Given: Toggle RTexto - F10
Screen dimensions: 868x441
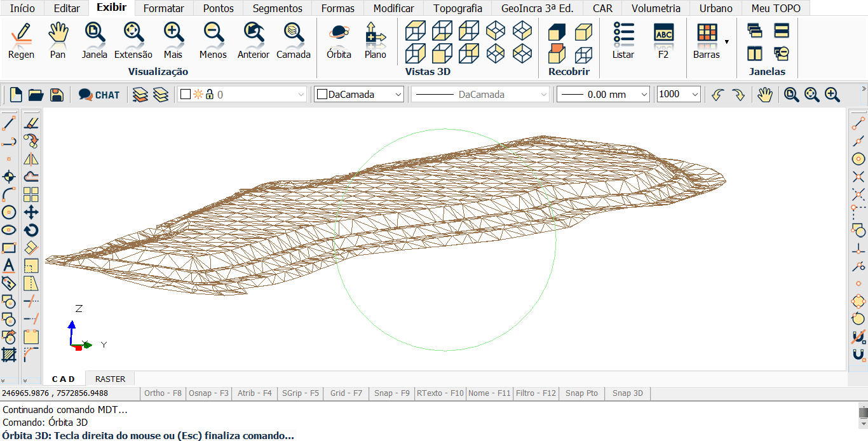Looking at the screenshot, I should [x=440, y=393].
